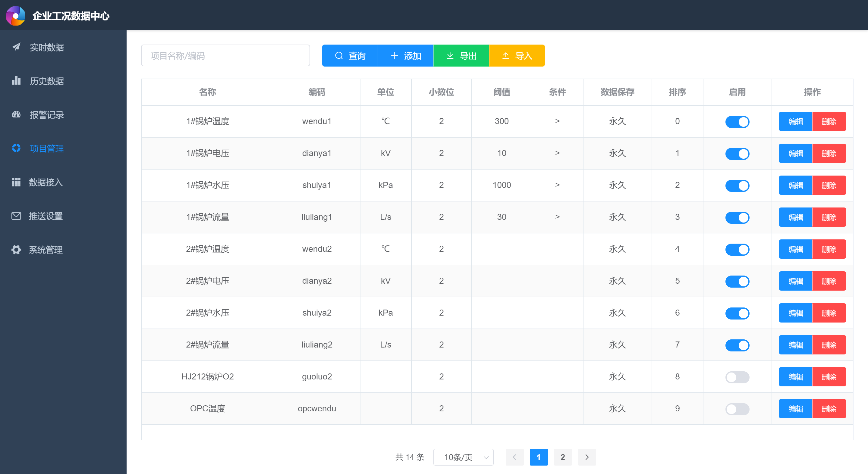Disable the switch for 2#锅炉温度
This screenshot has width=868, height=474.
click(737, 249)
